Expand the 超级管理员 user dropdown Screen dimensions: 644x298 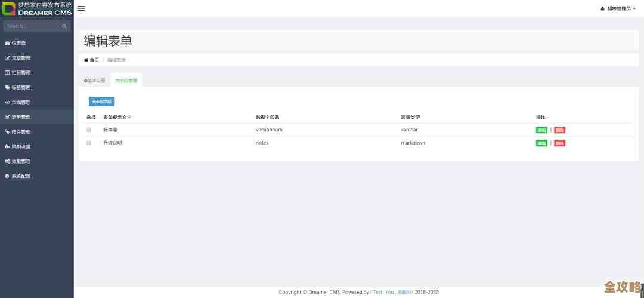(x=619, y=8)
